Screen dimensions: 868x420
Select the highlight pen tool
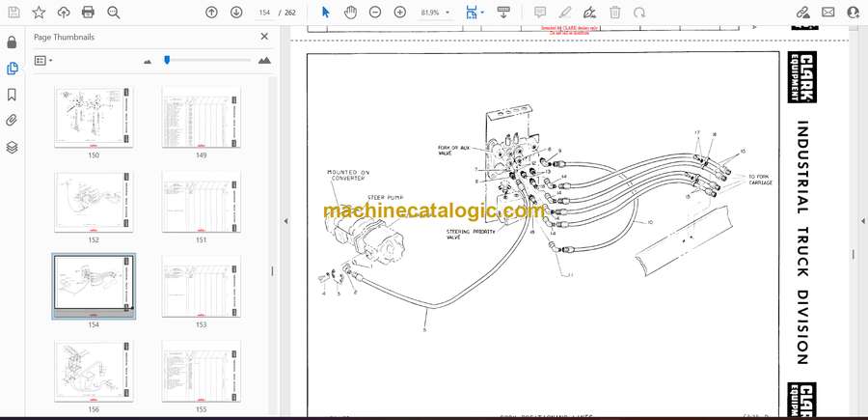(565, 13)
